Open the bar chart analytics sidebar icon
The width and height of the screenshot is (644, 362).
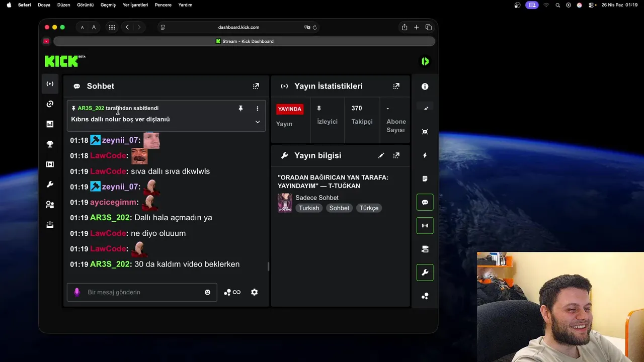click(x=50, y=124)
